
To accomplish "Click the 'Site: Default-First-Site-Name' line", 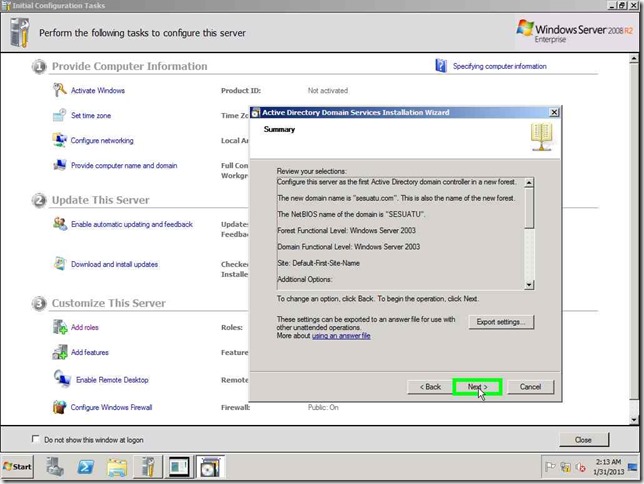I will (x=318, y=263).
